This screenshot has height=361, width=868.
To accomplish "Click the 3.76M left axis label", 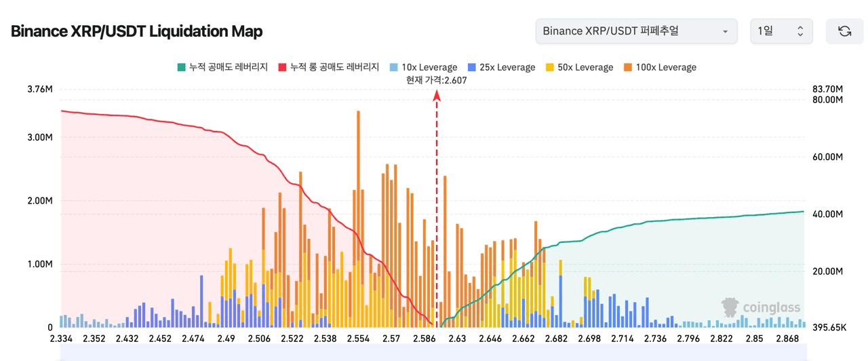I will (39, 89).
